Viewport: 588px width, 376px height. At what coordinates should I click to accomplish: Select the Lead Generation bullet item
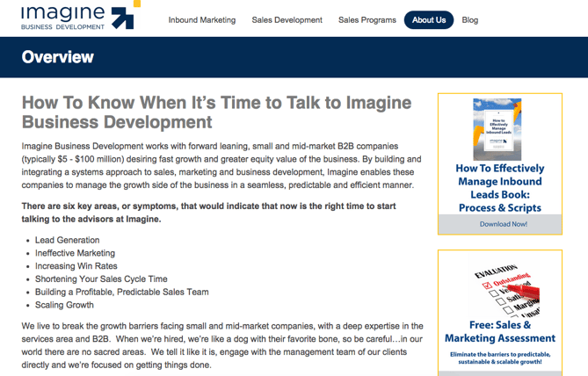click(67, 240)
